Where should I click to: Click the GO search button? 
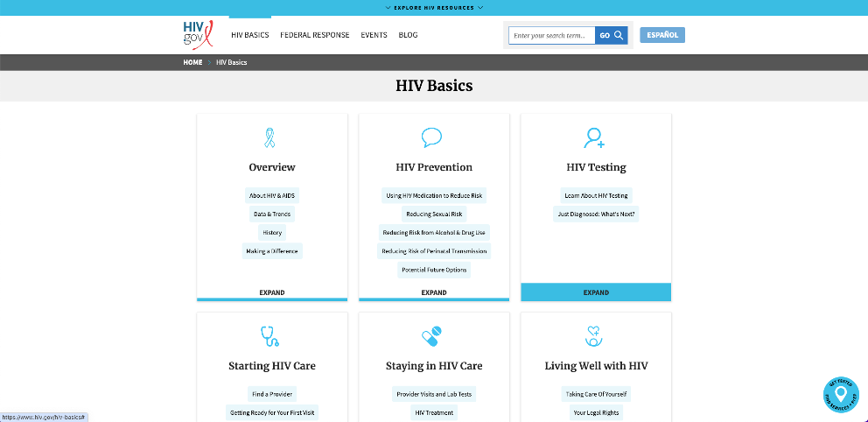[x=611, y=35]
